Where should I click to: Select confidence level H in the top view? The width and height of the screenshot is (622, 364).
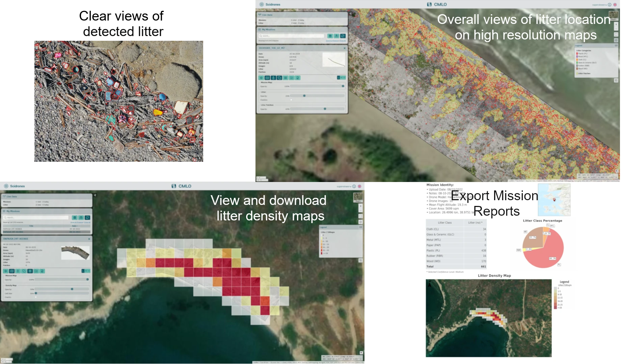coord(344,78)
